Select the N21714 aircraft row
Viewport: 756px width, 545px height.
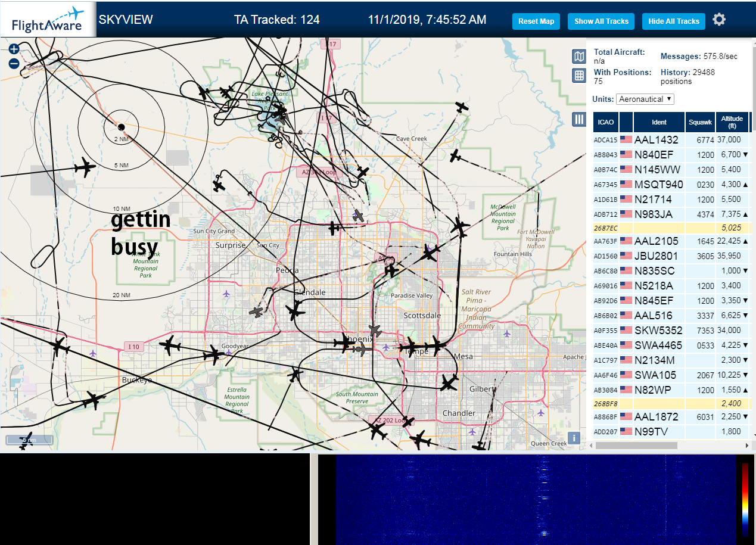(x=671, y=199)
